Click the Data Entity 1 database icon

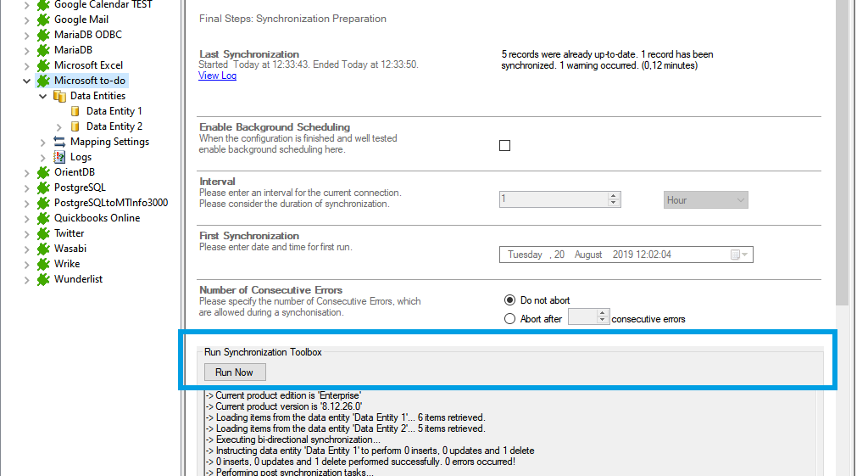tap(75, 111)
